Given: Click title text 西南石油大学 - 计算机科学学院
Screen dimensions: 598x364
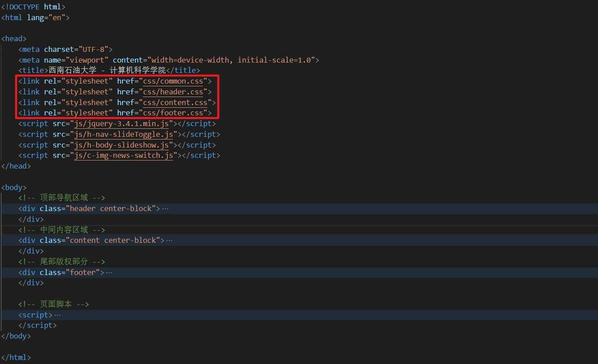Looking at the screenshot, I should coord(107,70).
